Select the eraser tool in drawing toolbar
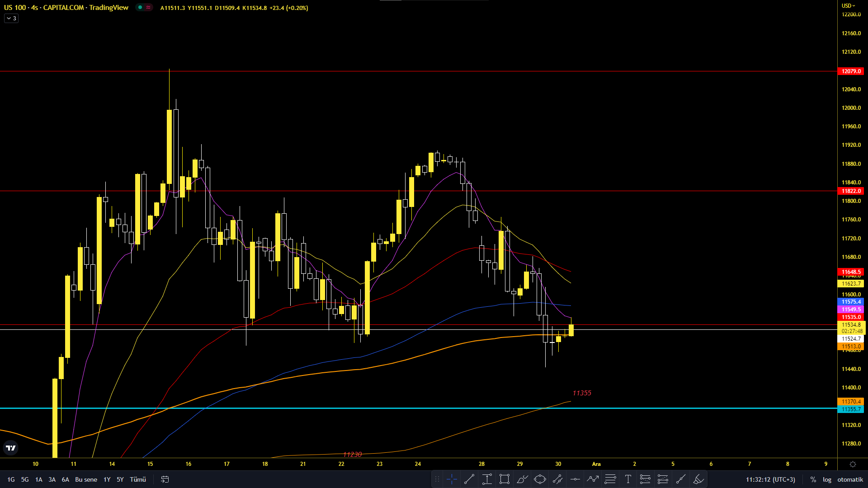868x488 pixels. pyautogui.click(x=698, y=479)
